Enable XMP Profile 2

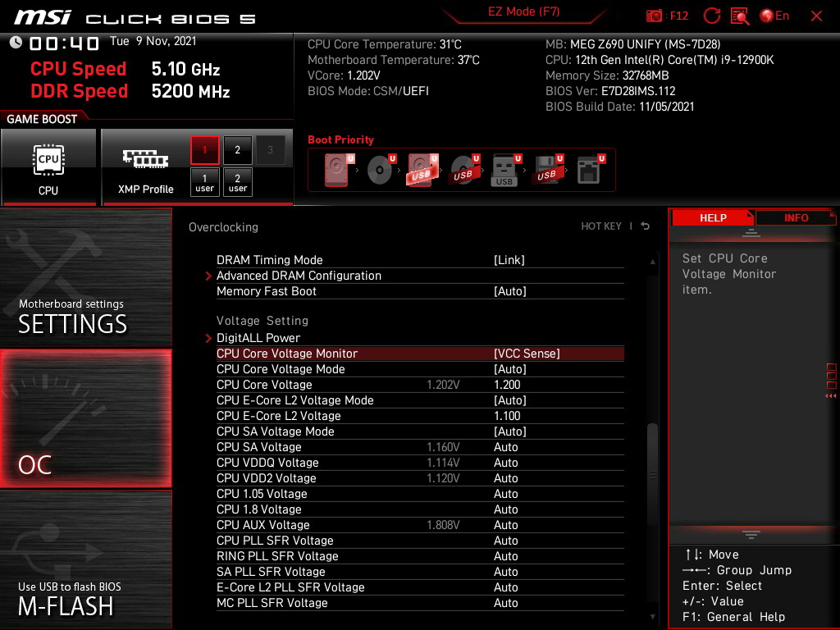(237, 150)
